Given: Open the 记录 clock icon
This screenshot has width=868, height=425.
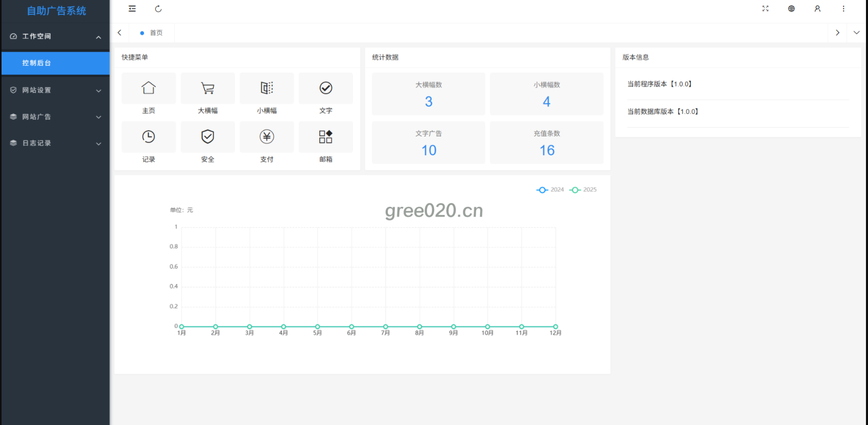Looking at the screenshot, I should coord(149,137).
